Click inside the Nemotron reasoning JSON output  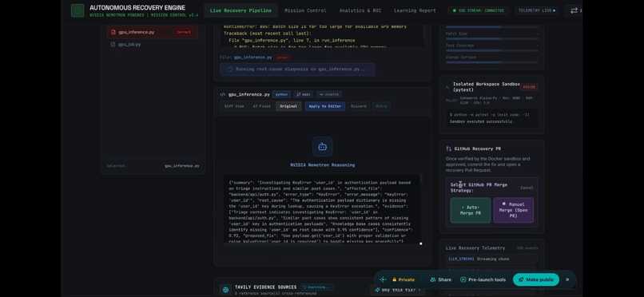323,209
